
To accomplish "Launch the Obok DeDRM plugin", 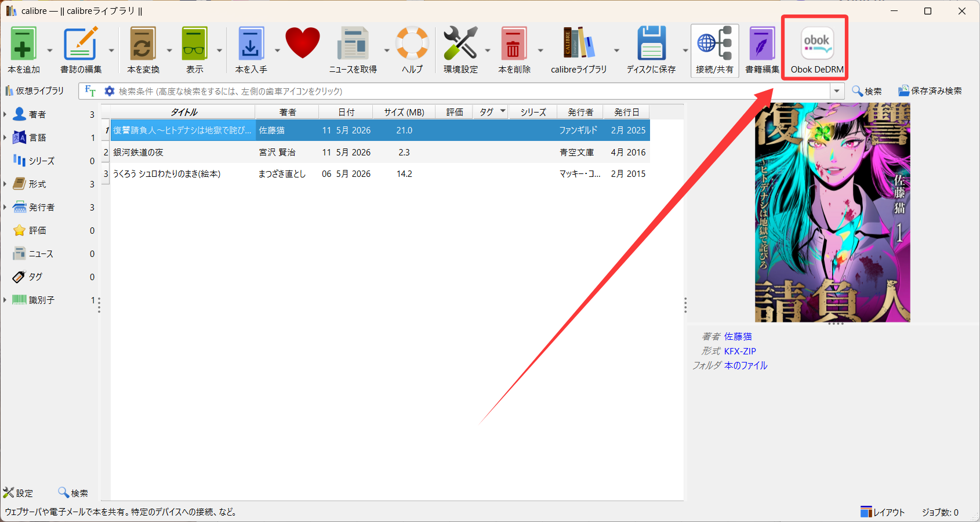I will [x=817, y=50].
